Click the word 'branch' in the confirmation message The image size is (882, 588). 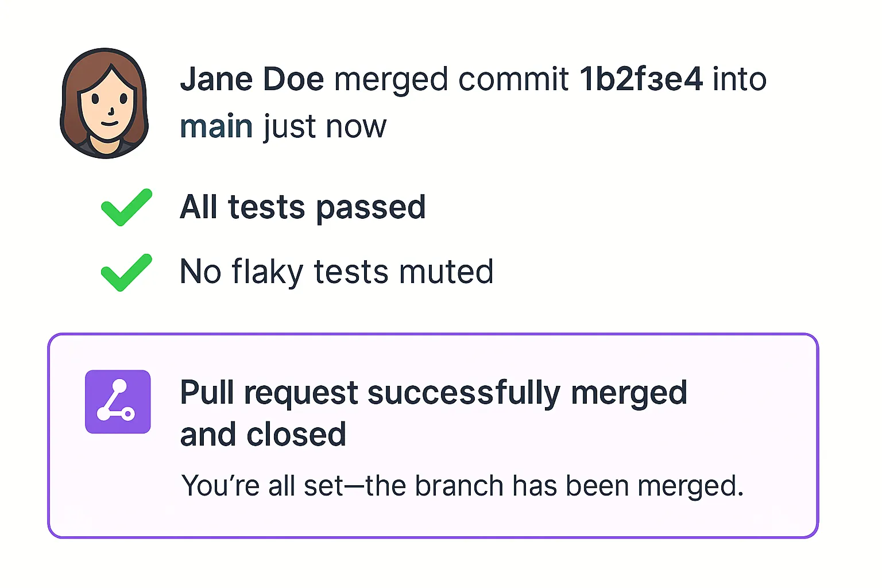459,486
